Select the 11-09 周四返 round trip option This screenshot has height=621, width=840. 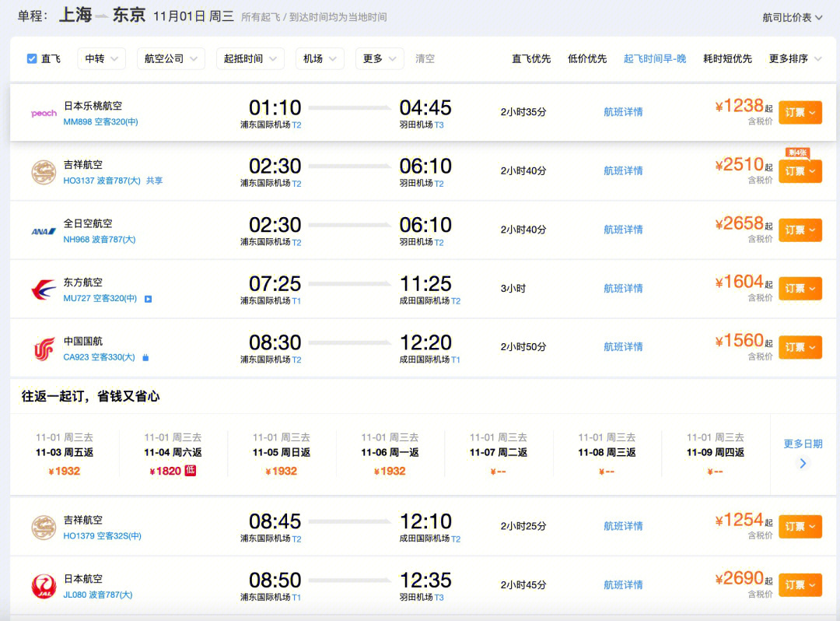click(x=716, y=454)
